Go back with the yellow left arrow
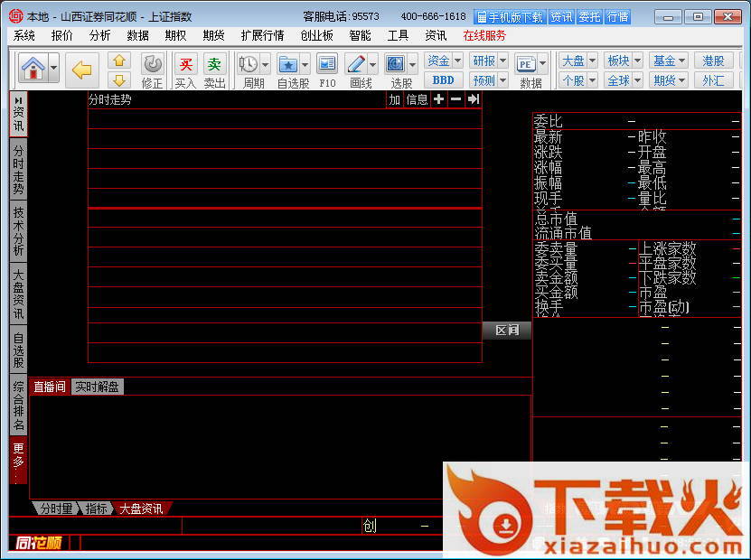Viewport: 751px width, 560px height. (x=82, y=70)
